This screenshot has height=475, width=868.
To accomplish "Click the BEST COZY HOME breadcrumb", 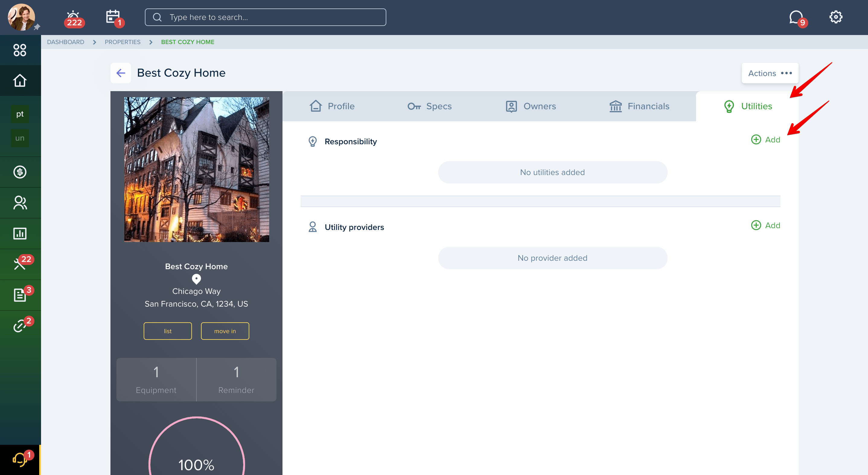I will click(188, 42).
